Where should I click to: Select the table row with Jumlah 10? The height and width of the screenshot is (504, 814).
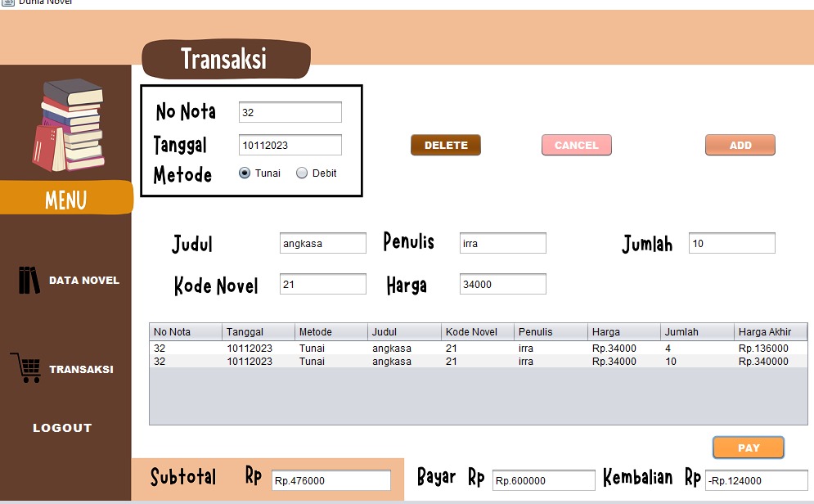(478, 361)
